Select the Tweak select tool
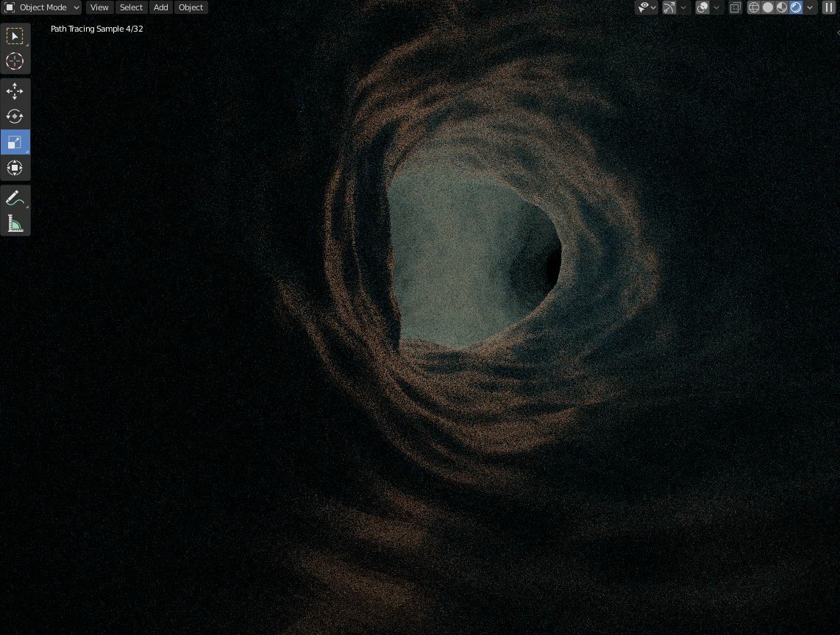 tap(15, 35)
